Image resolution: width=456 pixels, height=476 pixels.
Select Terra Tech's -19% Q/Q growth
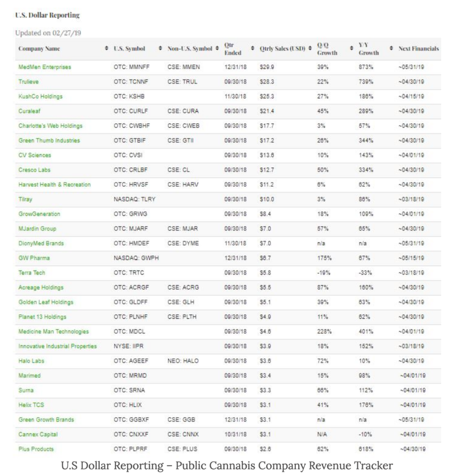(324, 273)
